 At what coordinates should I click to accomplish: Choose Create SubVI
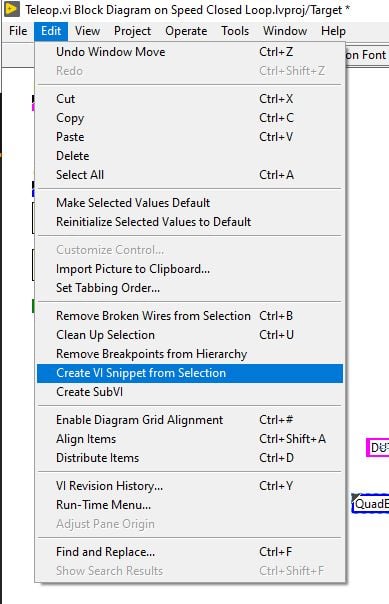(x=190, y=392)
